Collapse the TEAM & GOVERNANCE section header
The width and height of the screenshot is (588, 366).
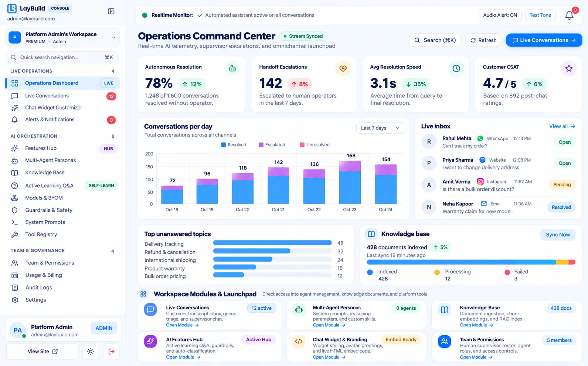[62, 251]
